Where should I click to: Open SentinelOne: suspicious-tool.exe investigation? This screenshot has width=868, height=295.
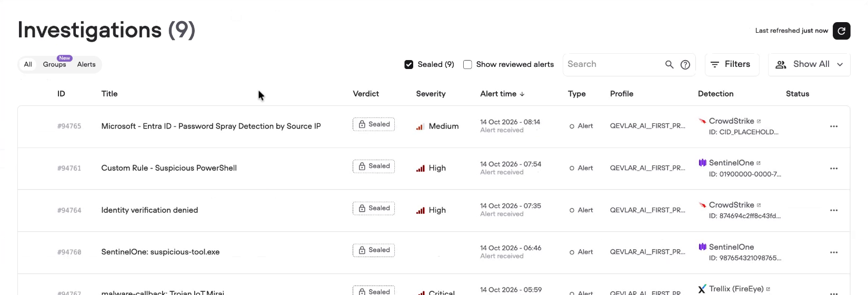161,252
